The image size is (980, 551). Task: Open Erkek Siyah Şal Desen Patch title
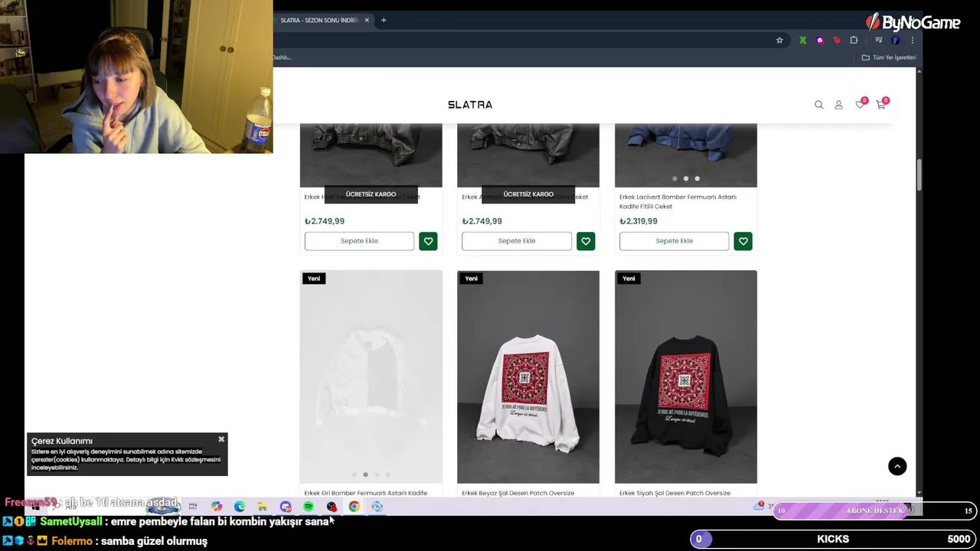coord(675,493)
